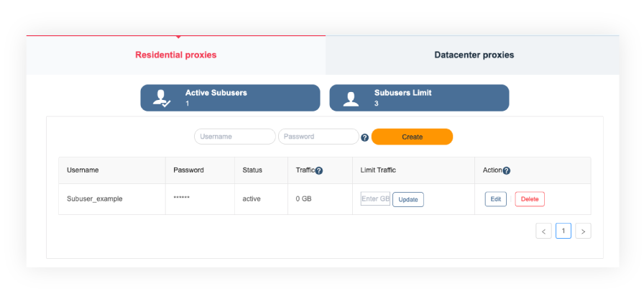
Task: Focus the Username input field
Action: click(x=234, y=137)
